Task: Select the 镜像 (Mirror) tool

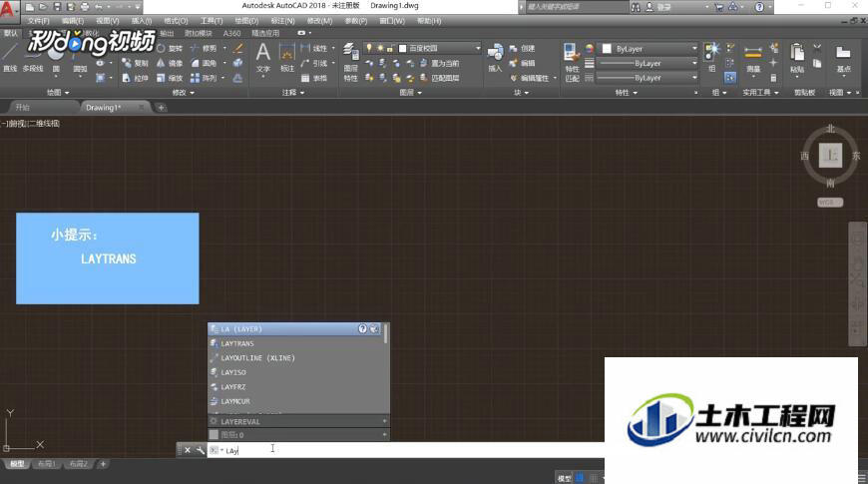Action: point(170,63)
